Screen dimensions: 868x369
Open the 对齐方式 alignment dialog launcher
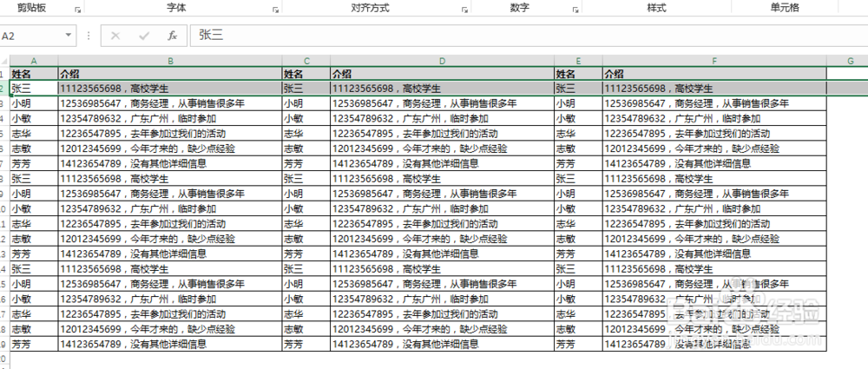tap(464, 10)
